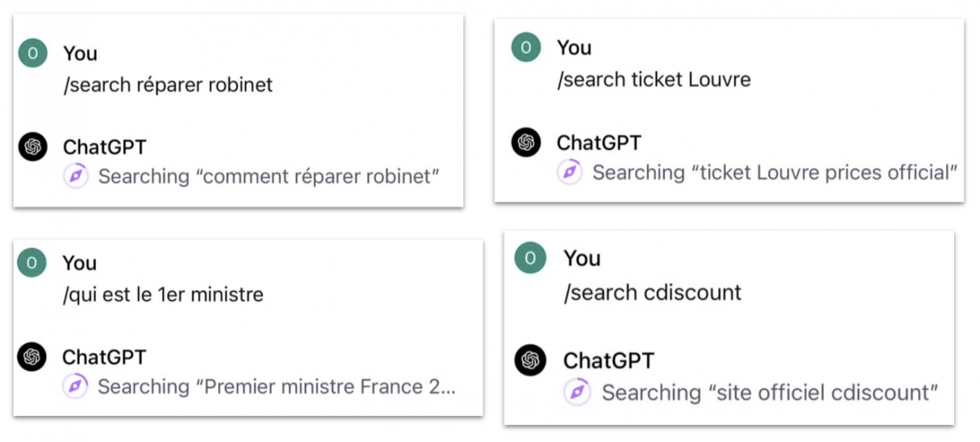Click the user avatar beside "/search cdiscount"

[x=531, y=258]
